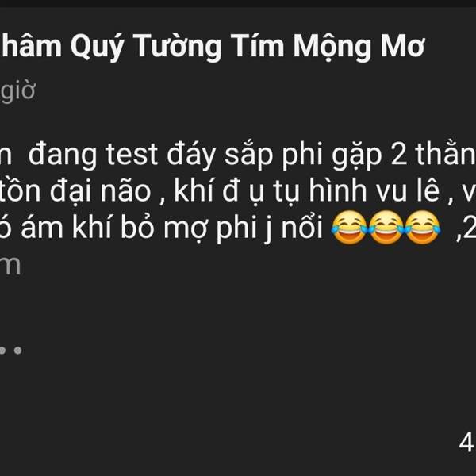The image size is (476, 476).
Task: Click the middle crying-laughing emoji
Action: coord(386,228)
